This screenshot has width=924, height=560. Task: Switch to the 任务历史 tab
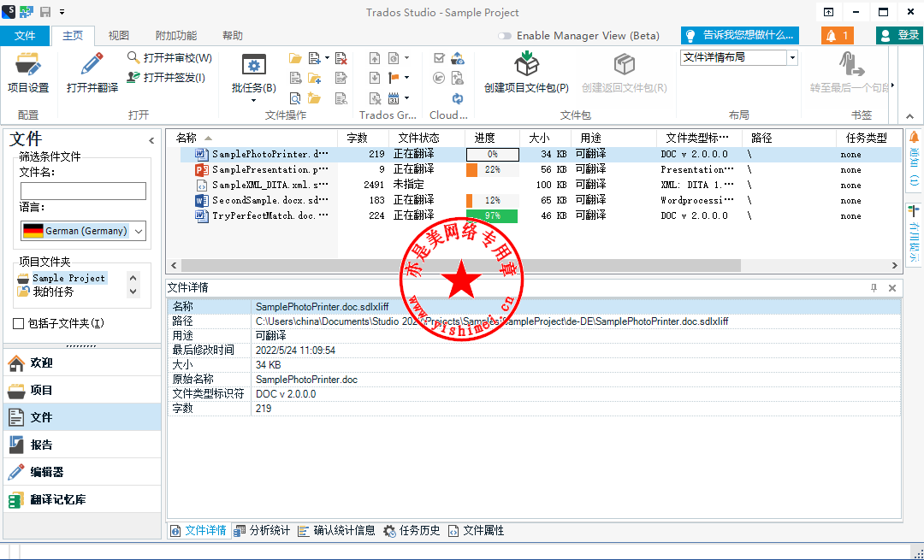[x=412, y=531]
